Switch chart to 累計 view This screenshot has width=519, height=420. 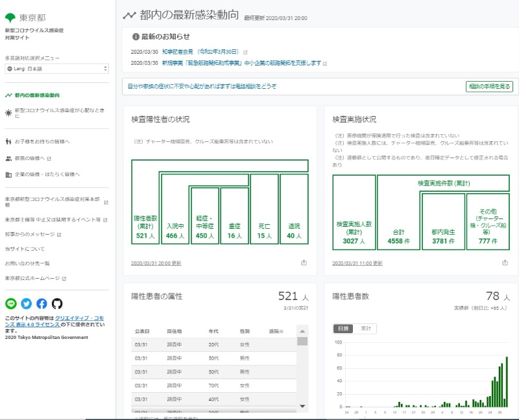pyautogui.click(x=365, y=329)
